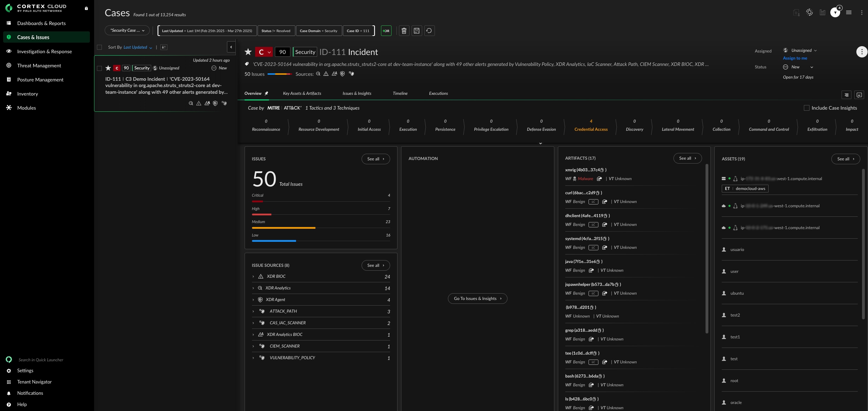Open the Security Case filter dropdown
This screenshot has width=868, height=411.
(x=127, y=30)
